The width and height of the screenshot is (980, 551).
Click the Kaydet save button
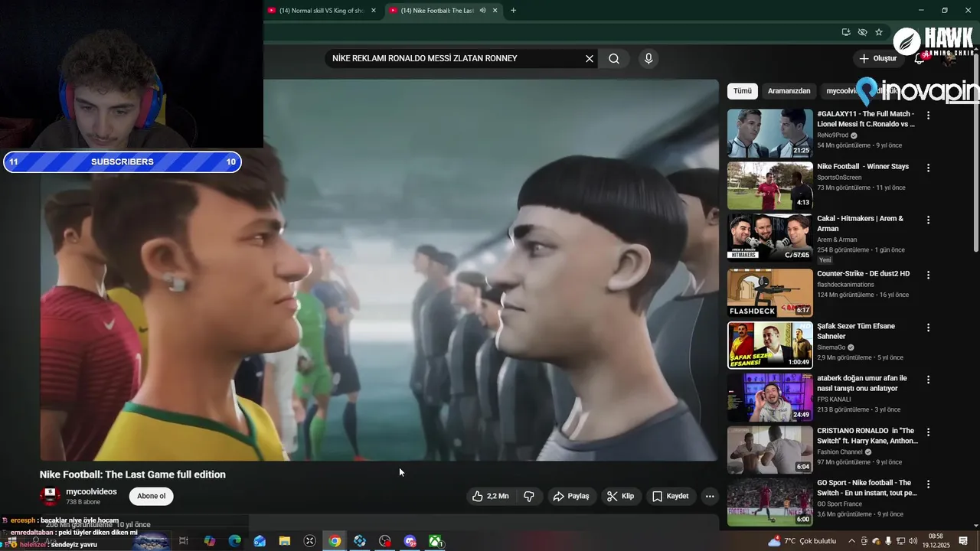(671, 496)
